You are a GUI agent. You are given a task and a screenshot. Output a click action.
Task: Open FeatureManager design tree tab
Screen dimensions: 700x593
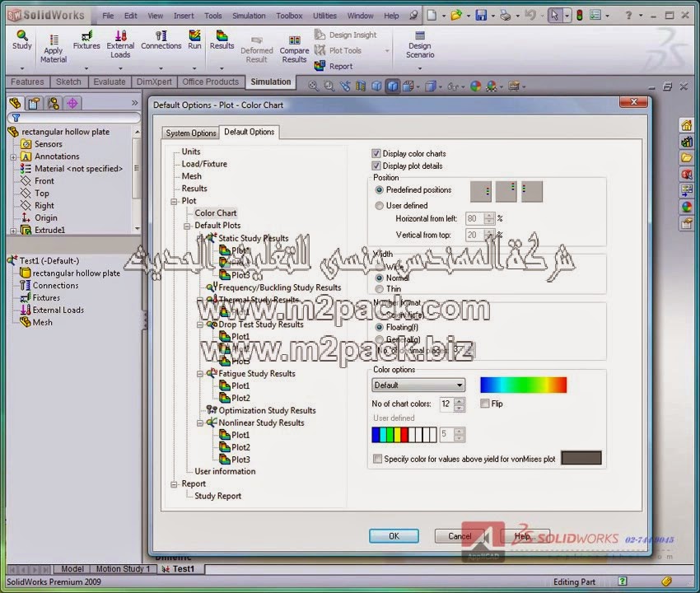tap(15, 104)
